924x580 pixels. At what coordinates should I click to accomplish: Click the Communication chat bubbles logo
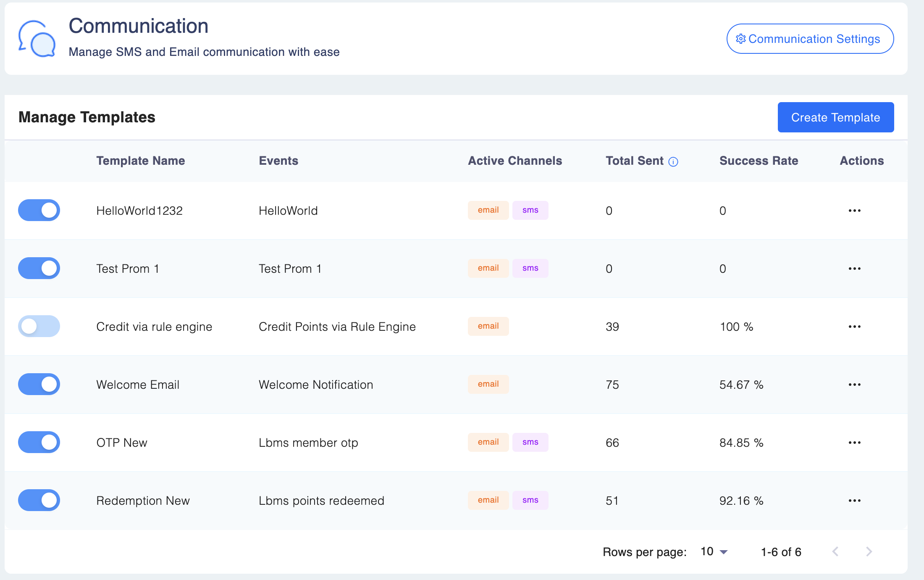[x=37, y=39]
